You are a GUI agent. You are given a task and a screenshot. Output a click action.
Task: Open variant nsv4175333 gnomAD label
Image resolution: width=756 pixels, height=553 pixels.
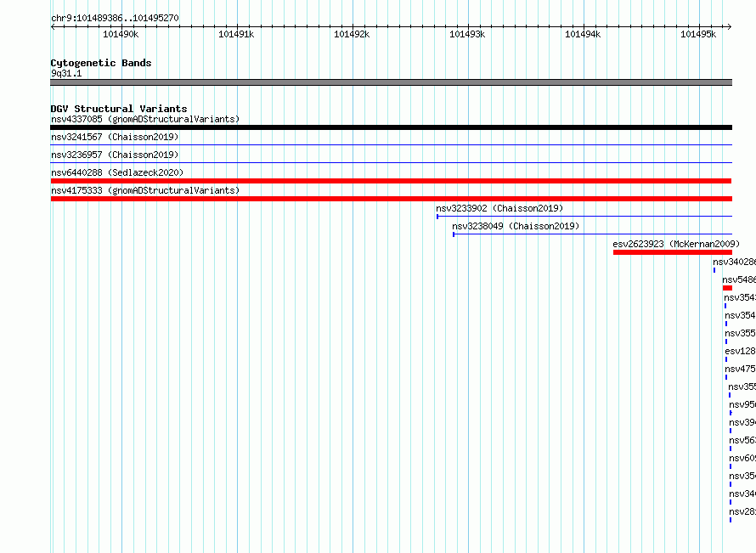point(145,190)
